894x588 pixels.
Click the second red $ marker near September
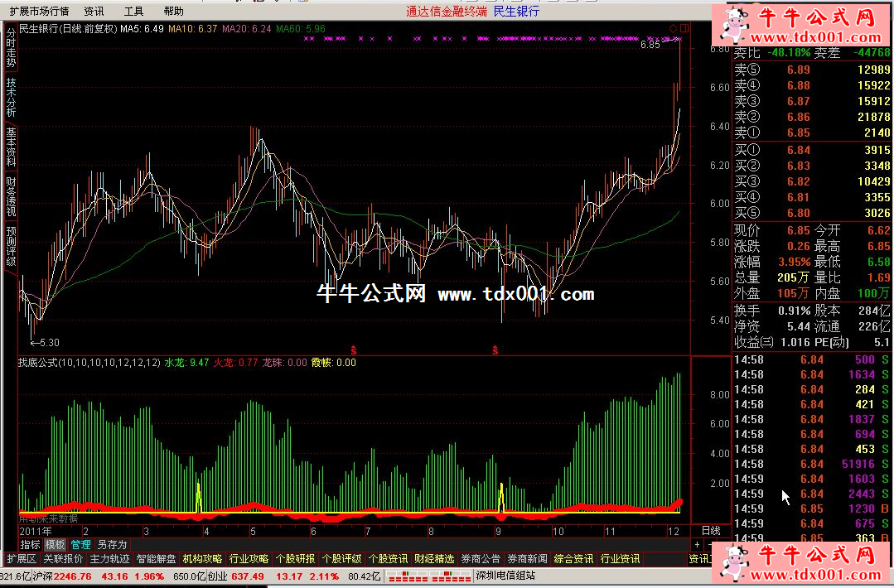tap(495, 349)
